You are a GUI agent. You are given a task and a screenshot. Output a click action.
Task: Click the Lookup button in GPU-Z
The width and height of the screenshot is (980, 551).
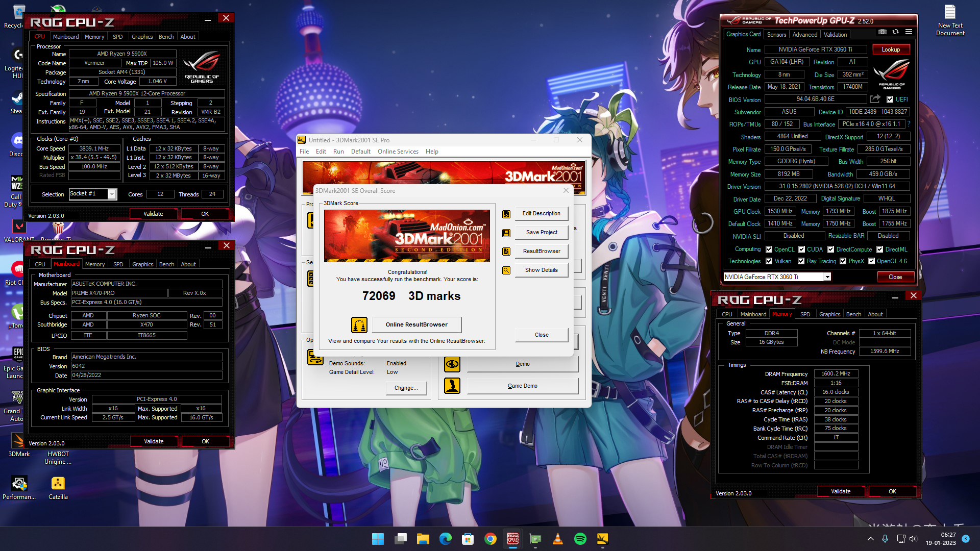(x=891, y=49)
